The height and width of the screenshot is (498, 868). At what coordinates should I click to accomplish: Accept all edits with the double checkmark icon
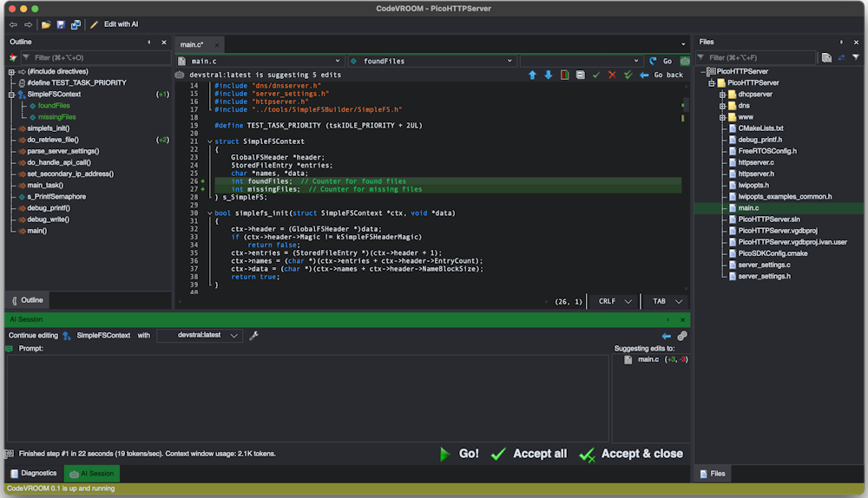coord(628,75)
